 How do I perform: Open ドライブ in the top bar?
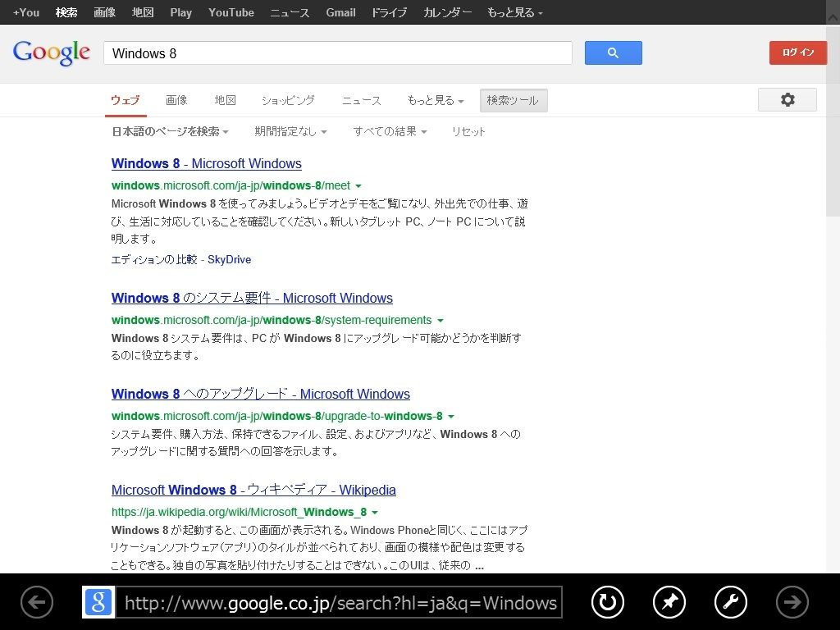(x=389, y=12)
